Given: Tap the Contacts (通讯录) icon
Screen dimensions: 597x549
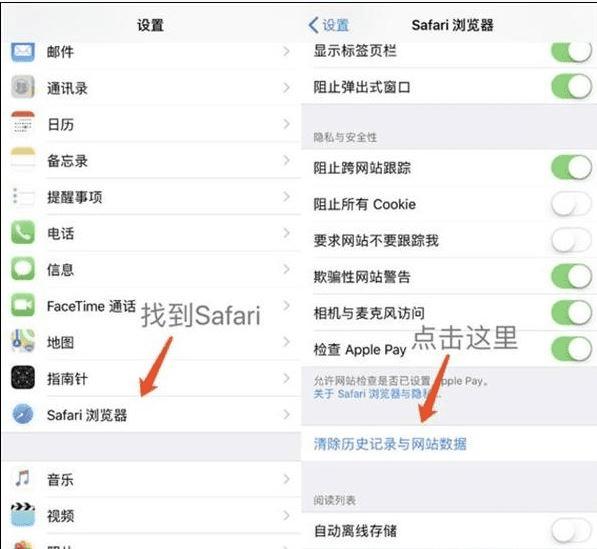Looking at the screenshot, I should coord(23,88).
